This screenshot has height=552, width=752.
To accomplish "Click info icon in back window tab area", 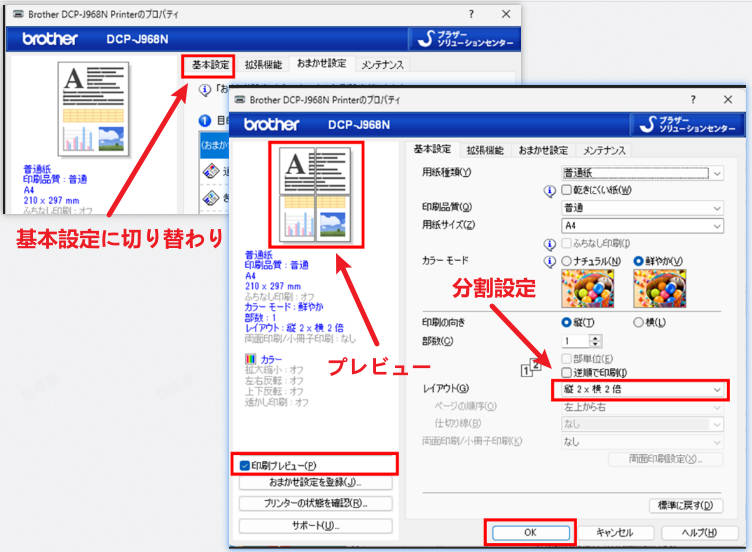I will point(205,90).
